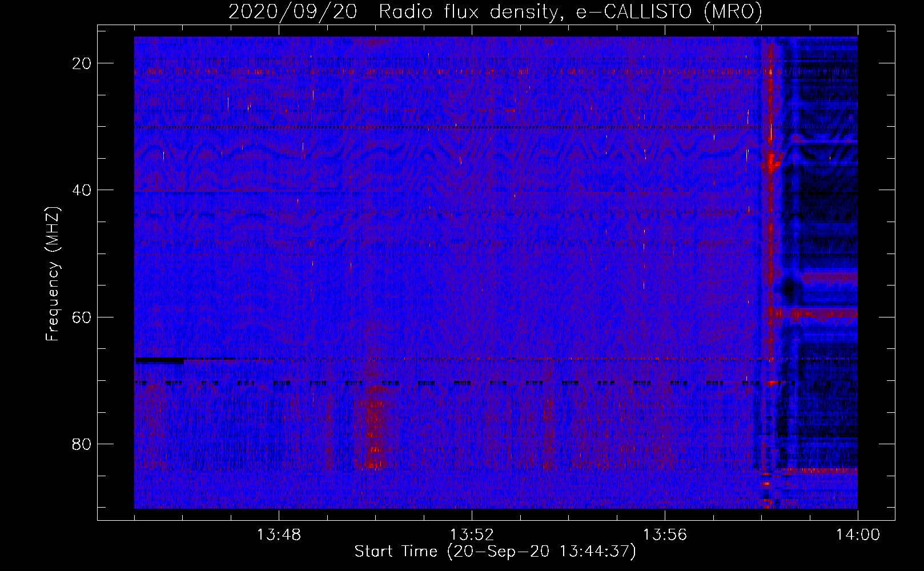The image size is (924, 571).
Task: Click the 80 MHz frequency tick label
Action: click(82, 444)
